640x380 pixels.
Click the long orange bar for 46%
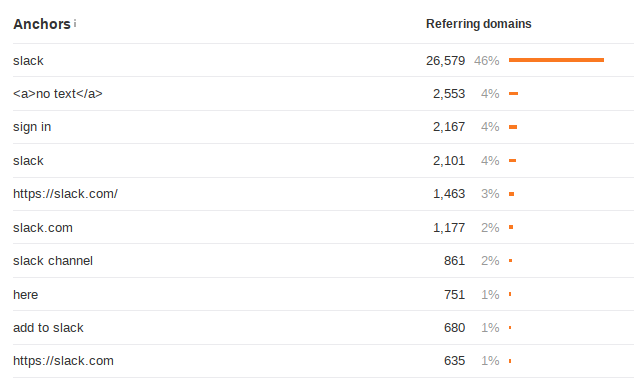[x=556, y=60]
